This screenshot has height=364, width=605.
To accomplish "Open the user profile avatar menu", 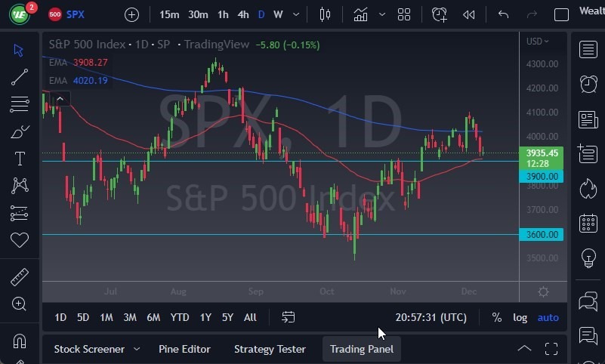I will (x=20, y=14).
